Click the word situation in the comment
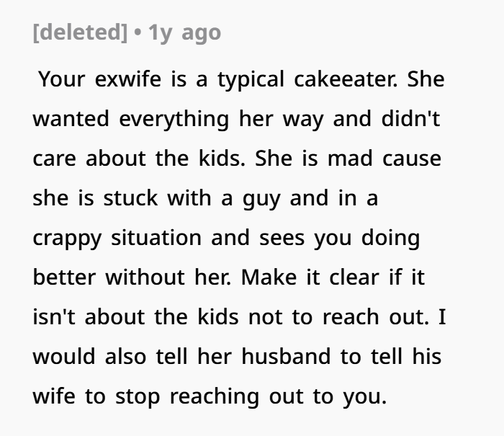This screenshot has width=504, height=436. [x=156, y=238]
